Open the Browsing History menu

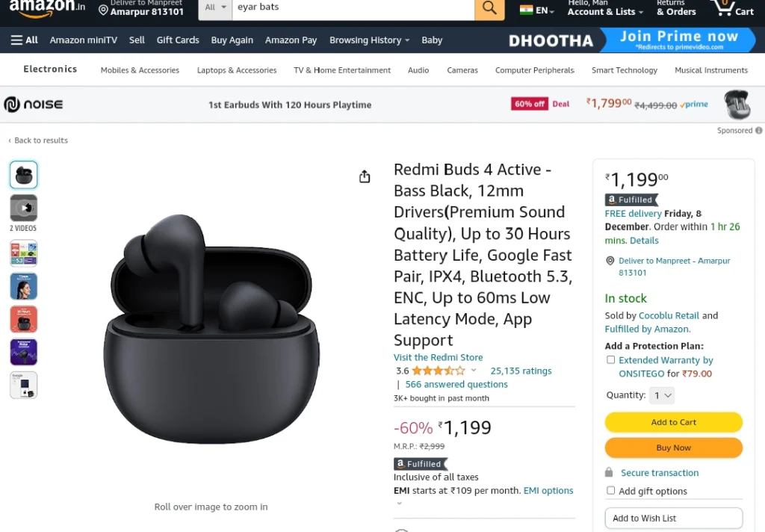coord(369,40)
